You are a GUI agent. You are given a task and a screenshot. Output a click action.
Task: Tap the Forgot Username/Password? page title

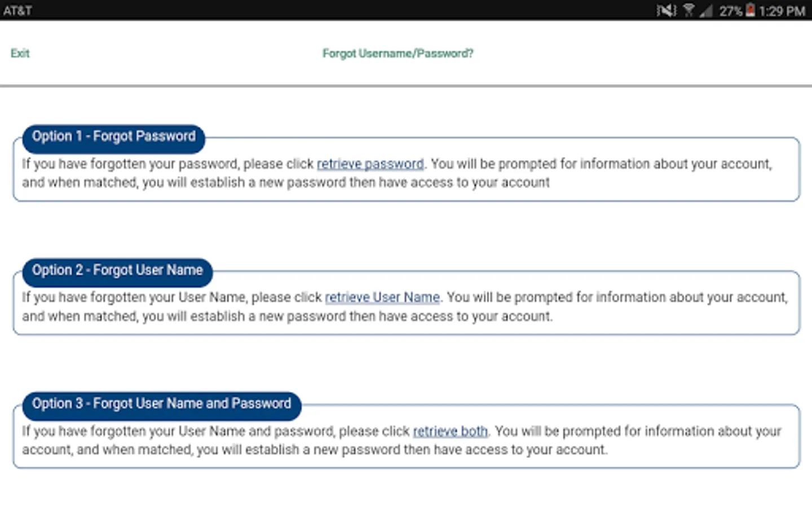[x=398, y=54]
